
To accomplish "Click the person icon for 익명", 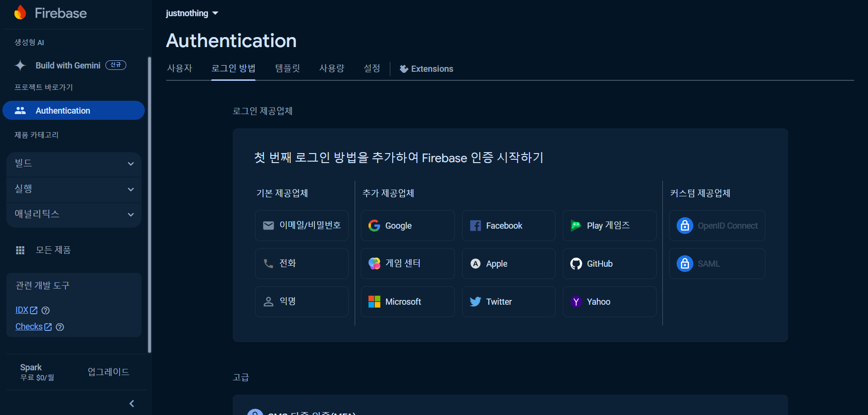I will [268, 301].
